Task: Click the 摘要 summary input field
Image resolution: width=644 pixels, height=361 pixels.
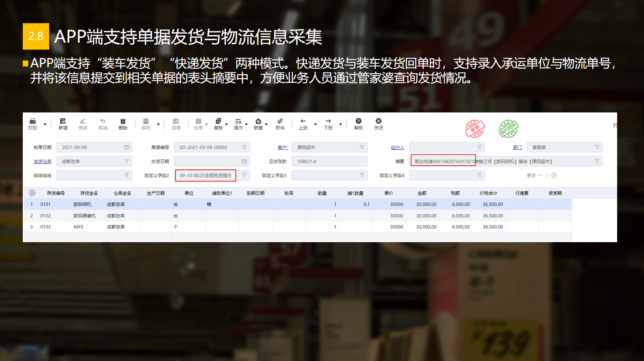Action: [501, 162]
